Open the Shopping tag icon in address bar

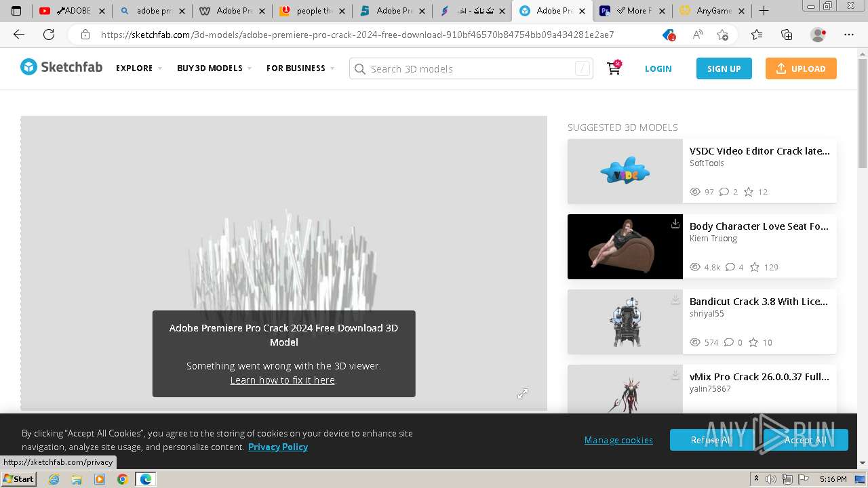[669, 35]
